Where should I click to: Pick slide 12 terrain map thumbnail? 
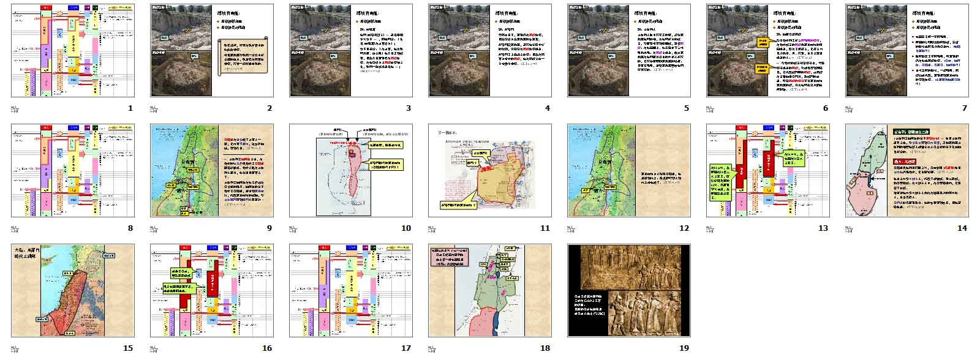(628, 170)
